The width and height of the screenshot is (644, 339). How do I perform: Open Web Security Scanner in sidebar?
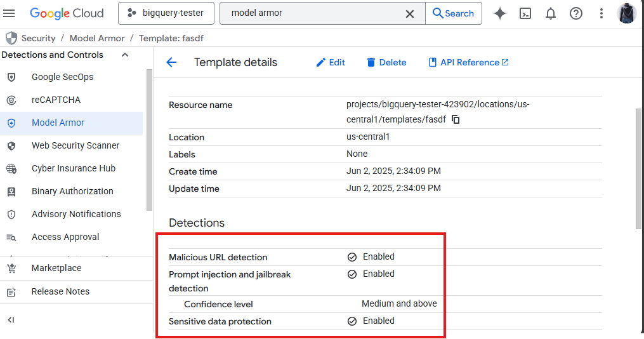point(72,145)
